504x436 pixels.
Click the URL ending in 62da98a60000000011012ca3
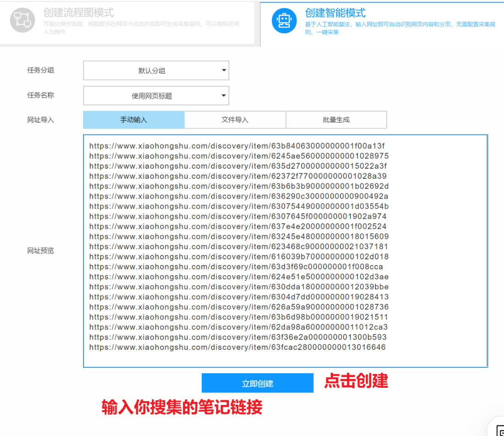(x=238, y=327)
